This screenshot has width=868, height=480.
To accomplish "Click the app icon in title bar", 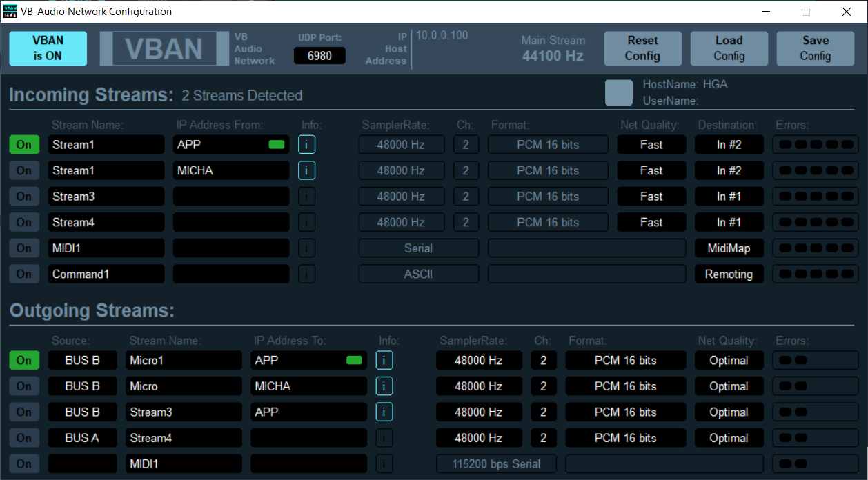I will (10, 12).
